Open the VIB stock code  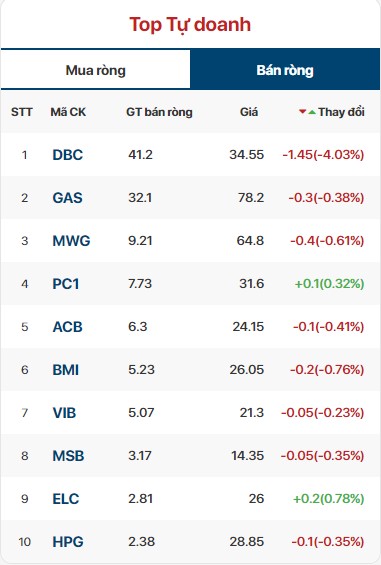pos(64,413)
